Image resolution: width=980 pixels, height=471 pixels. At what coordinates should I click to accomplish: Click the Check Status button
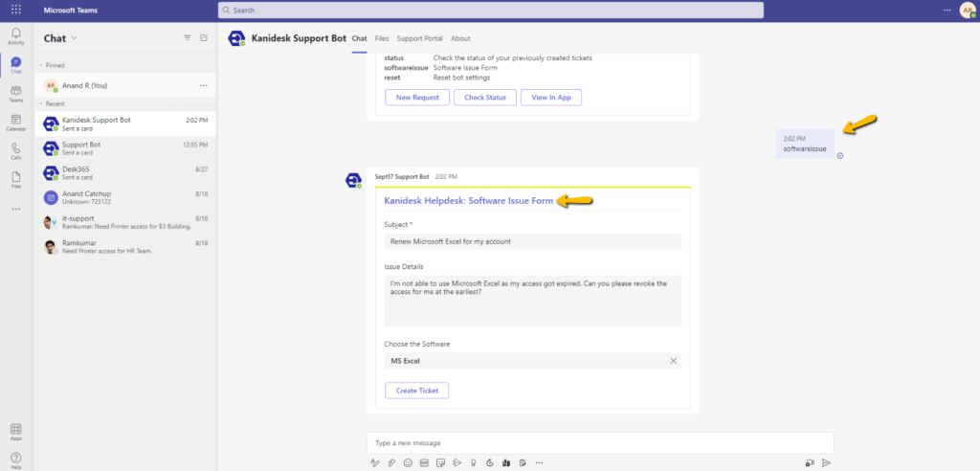[485, 98]
